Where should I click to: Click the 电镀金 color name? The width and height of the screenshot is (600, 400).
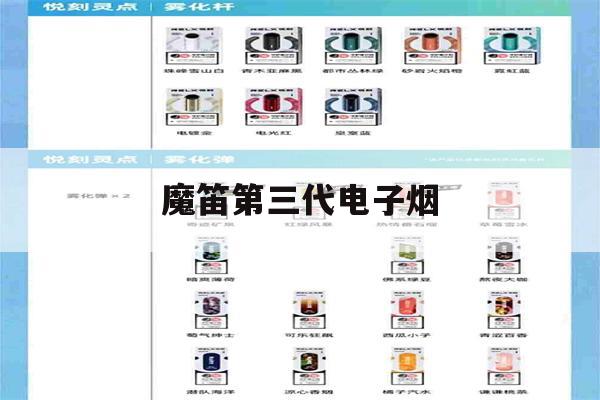[194, 133]
